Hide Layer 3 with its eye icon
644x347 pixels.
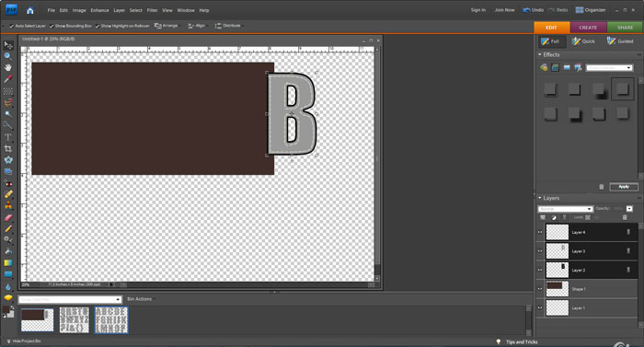coord(540,251)
